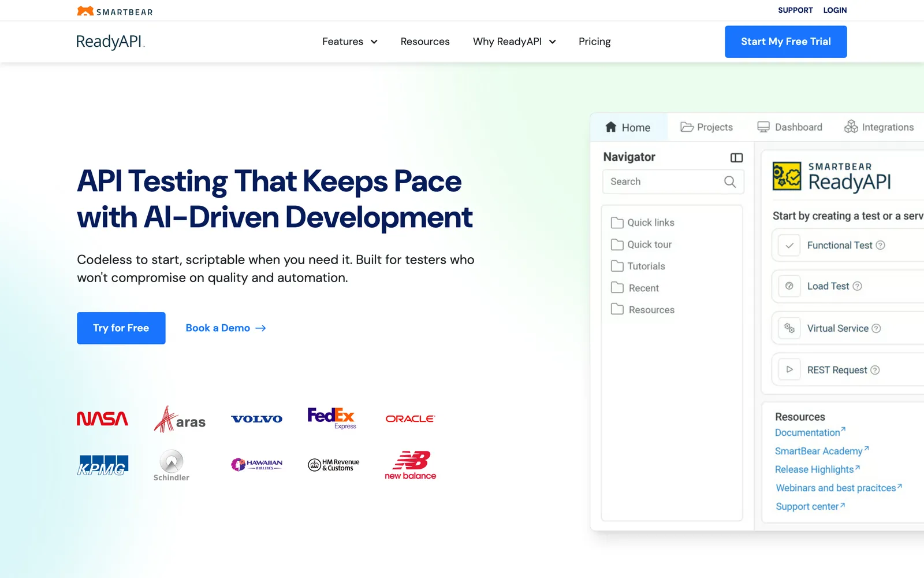Switch to the Projects tab
Screen dimensions: 924x578
click(706, 127)
